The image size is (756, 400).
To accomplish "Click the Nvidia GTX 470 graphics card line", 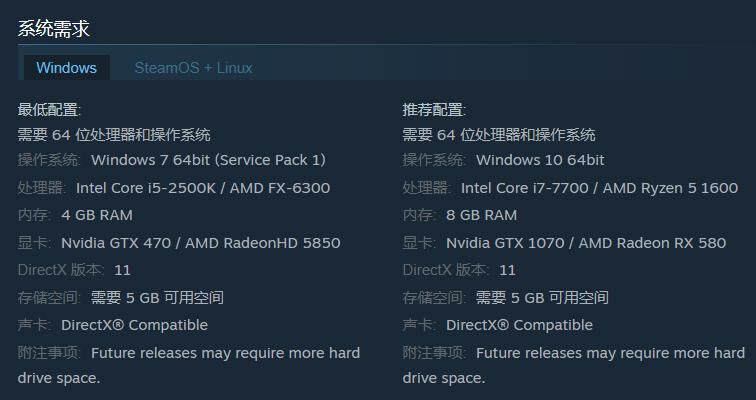I will (x=200, y=243).
